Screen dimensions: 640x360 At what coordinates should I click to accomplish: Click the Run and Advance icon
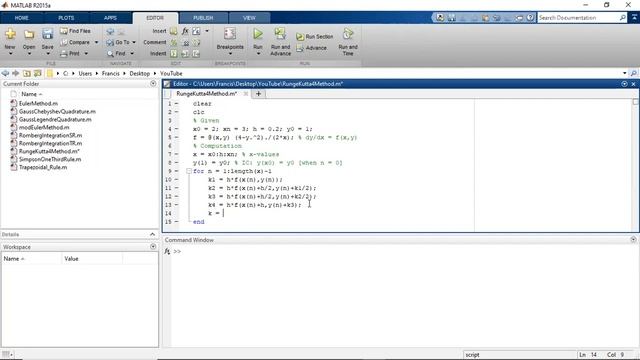pos(280,34)
